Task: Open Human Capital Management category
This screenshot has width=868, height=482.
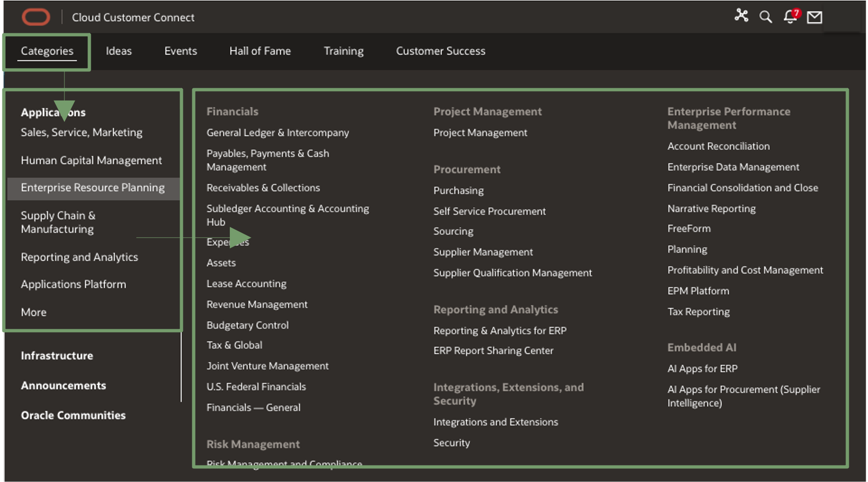Action: (x=91, y=160)
